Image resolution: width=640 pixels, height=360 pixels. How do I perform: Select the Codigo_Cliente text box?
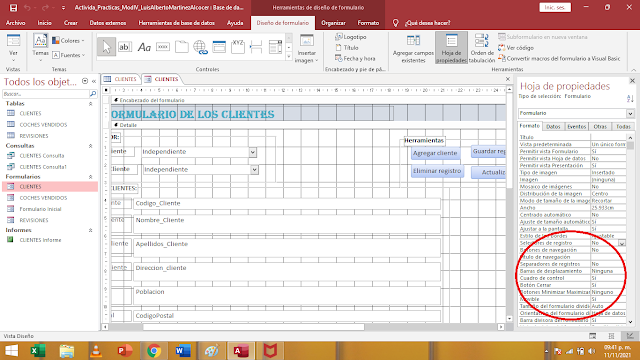tap(287, 203)
